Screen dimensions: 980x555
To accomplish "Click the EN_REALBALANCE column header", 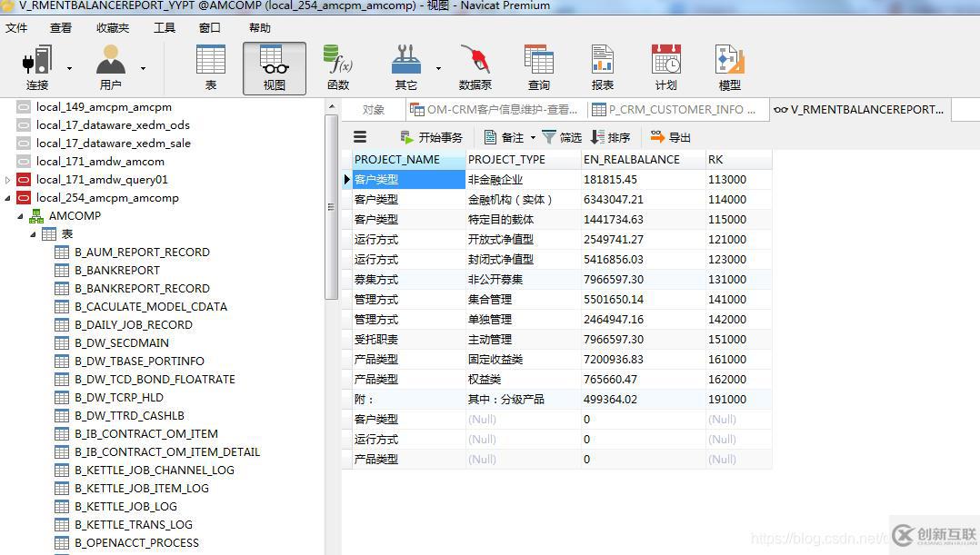I will tap(643, 160).
